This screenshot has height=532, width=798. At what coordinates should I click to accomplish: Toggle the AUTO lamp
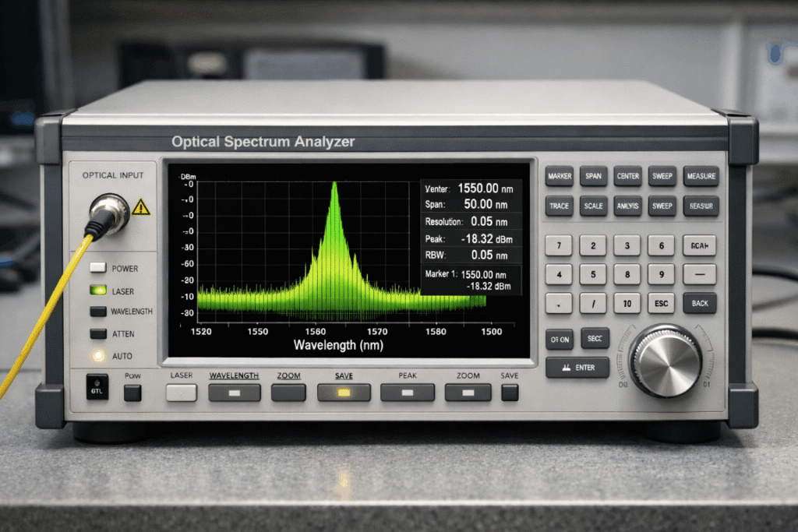[98, 355]
